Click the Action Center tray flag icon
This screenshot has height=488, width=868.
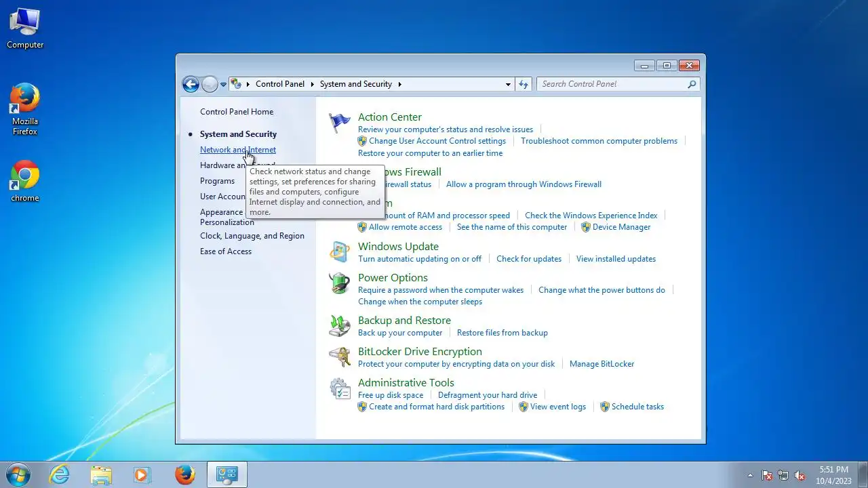768,475
